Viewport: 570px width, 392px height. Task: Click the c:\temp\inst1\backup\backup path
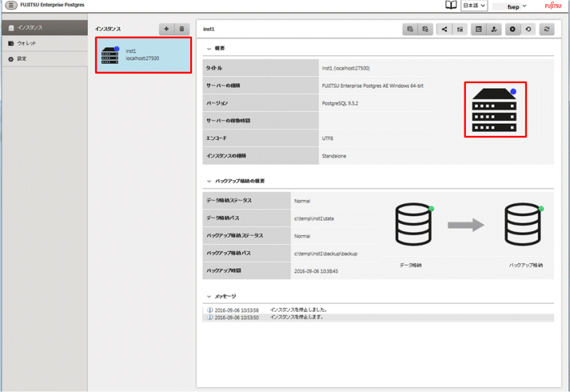326,254
